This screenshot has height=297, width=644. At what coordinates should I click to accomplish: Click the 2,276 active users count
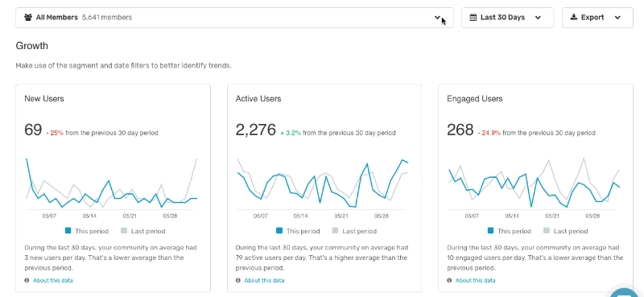click(x=256, y=130)
